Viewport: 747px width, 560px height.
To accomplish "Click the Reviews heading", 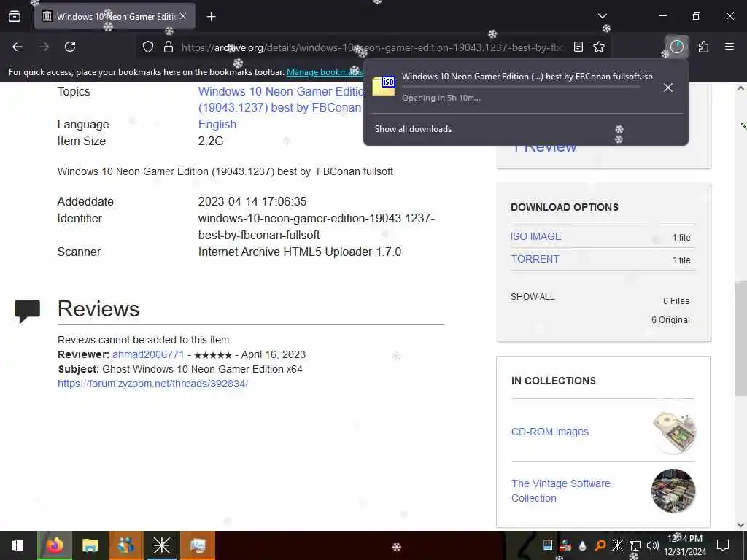I will point(98,309).
